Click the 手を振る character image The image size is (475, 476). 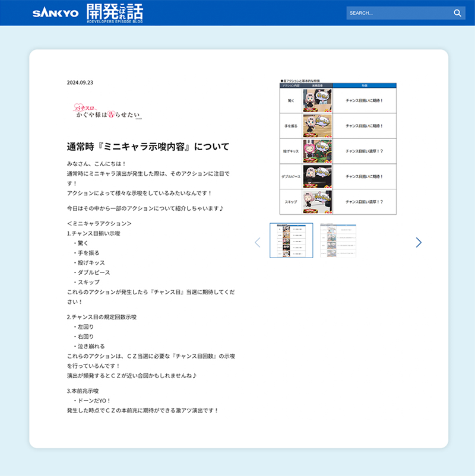pos(317,126)
